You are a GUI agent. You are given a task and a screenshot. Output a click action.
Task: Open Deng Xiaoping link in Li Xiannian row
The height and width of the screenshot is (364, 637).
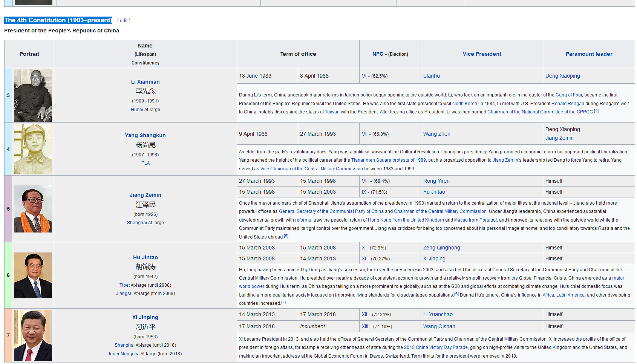pyautogui.click(x=563, y=76)
